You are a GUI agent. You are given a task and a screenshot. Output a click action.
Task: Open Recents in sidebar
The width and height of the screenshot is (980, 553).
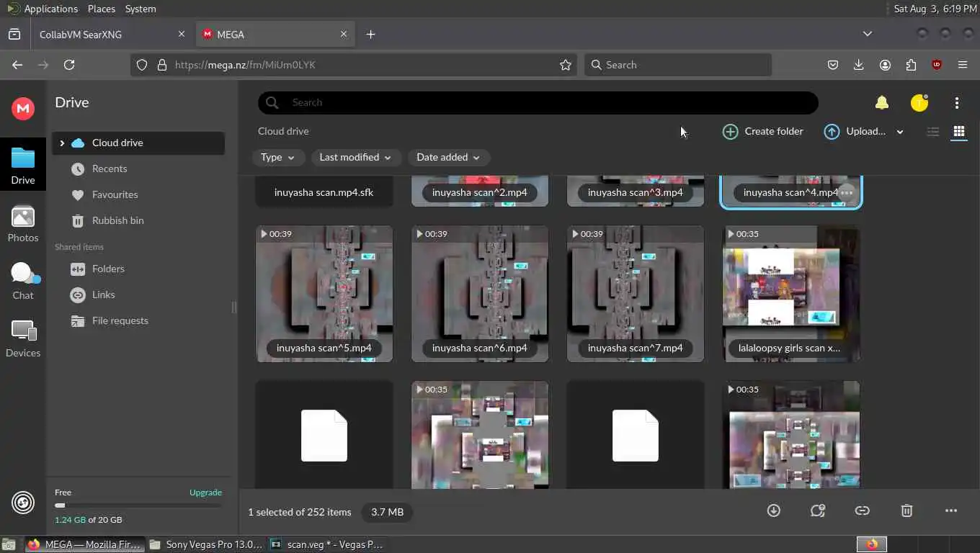138,169
